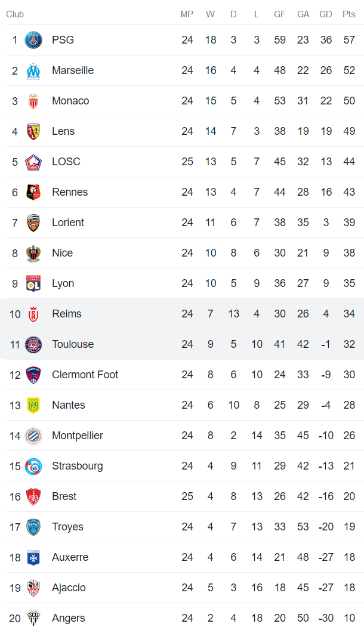364x636 pixels.
Task: Click the Lyon club crest
Action: (33, 283)
